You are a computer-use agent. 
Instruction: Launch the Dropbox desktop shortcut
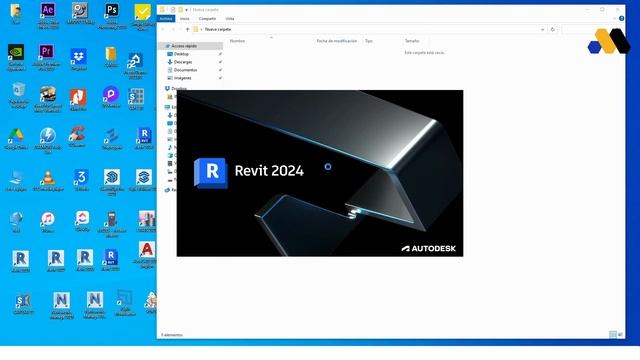(x=78, y=56)
